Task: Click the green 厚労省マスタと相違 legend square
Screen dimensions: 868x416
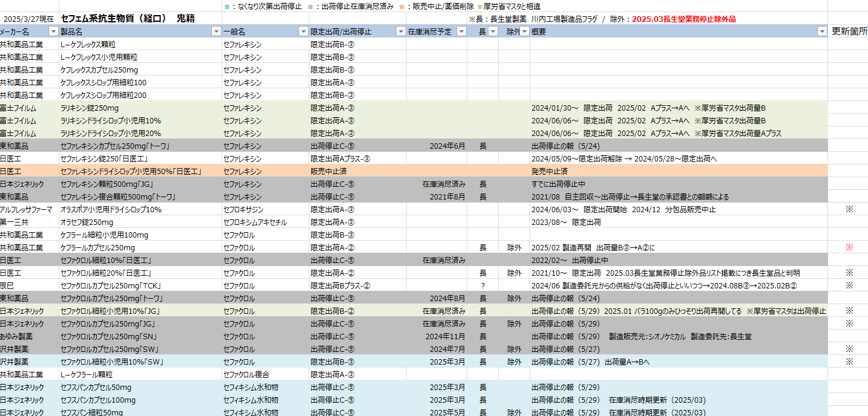Action: (479, 7)
